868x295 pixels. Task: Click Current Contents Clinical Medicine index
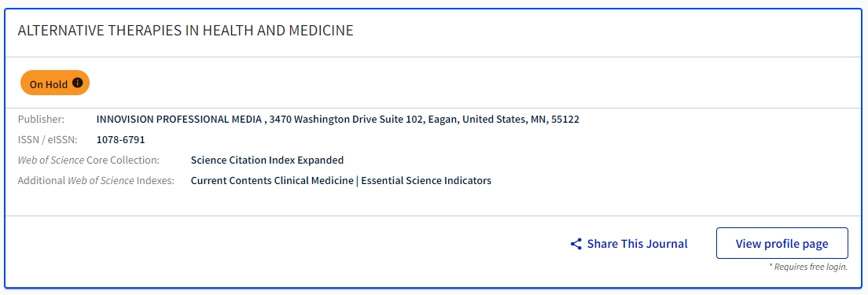[272, 180]
